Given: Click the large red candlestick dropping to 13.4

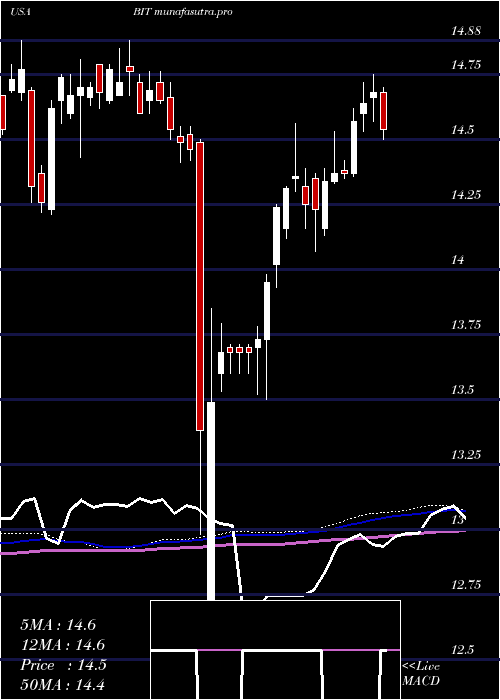Looking at the screenshot, I should [x=200, y=286].
